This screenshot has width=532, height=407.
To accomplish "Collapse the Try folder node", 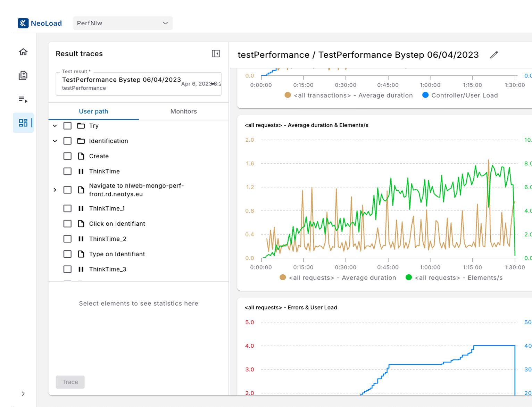I will coord(55,126).
